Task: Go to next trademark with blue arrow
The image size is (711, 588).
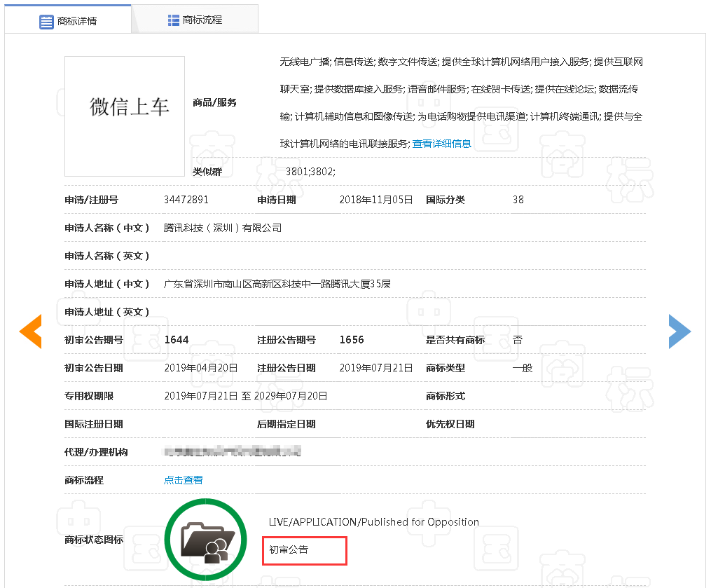Action: point(679,331)
